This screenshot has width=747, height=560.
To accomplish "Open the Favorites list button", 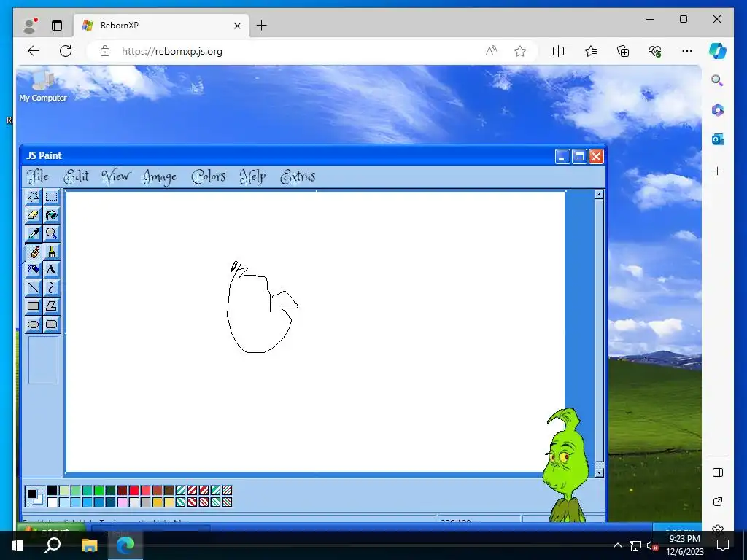I will [x=591, y=51].
